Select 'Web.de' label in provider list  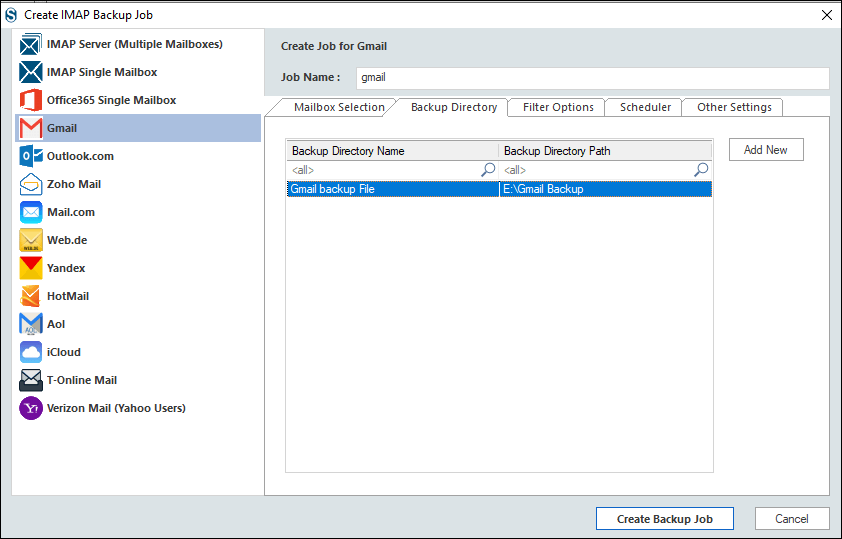coord(67,240)
